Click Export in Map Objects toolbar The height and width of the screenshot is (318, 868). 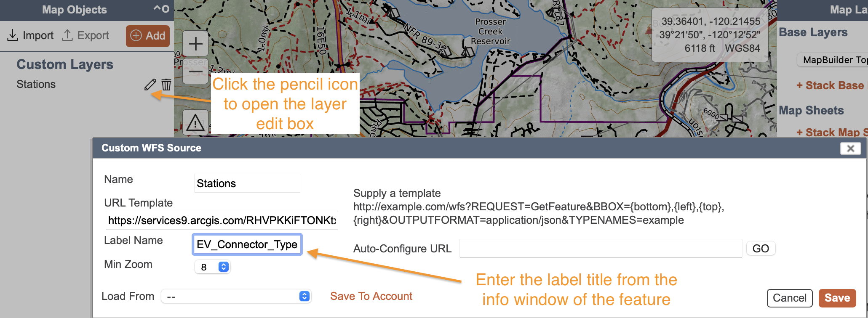tap(85, 36)
